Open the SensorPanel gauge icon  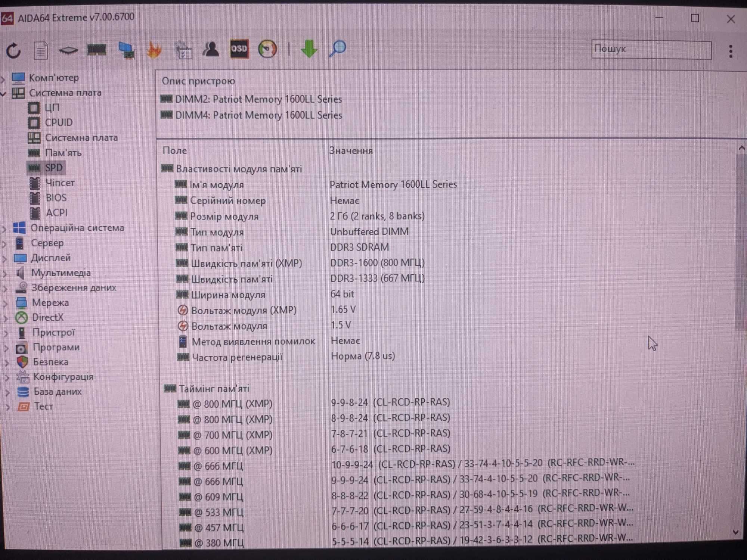pyautogui.click(x=267, y=49)
